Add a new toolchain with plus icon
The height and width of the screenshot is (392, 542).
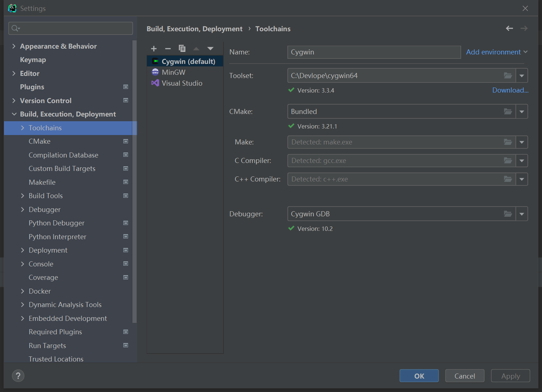[154, 49]
